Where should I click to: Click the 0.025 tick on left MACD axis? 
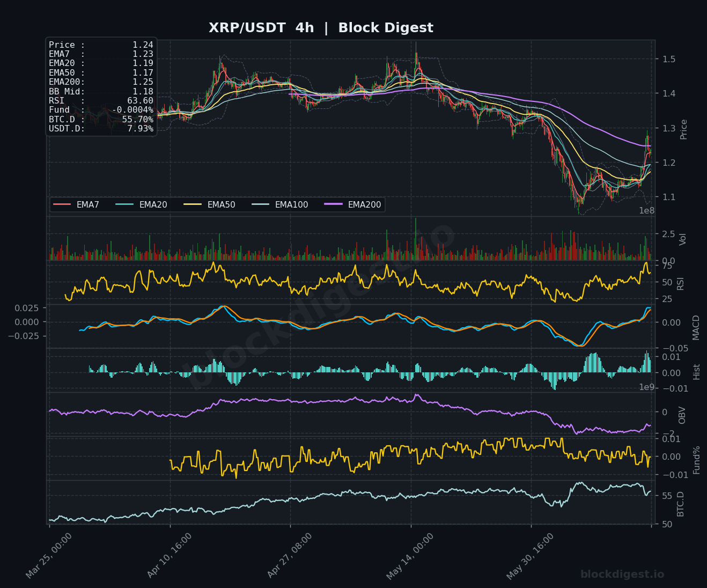tap(27, 308)
